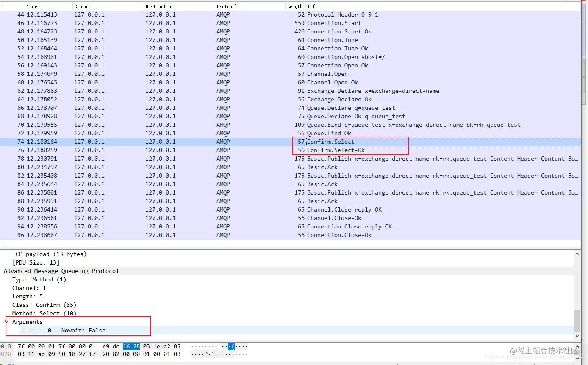
Task: Select the Connection.Close-Ok packet row
Action: pyautogui.click(x=290, y=235)
